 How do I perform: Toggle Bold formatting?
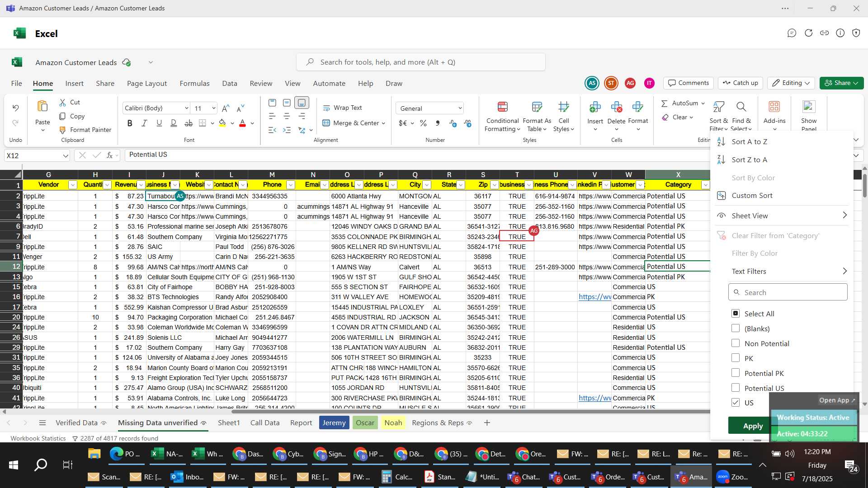pyautogui.click(x=130, y=123)
